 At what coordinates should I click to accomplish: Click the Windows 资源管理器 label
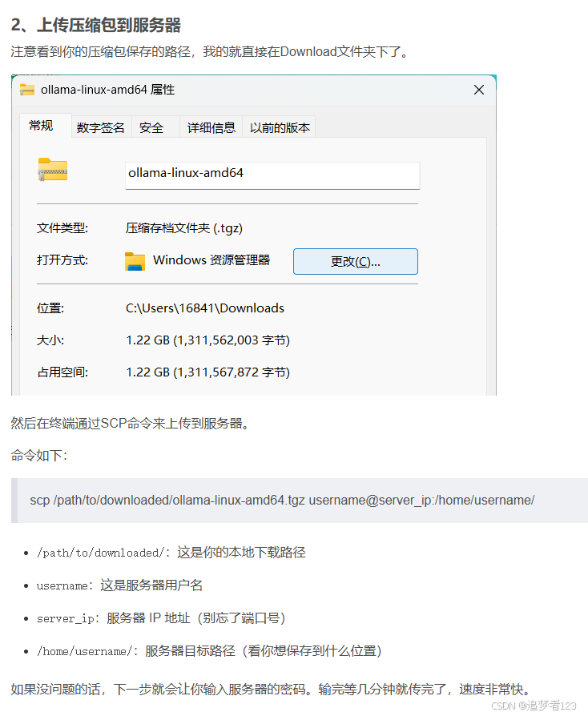coord(211,260)
